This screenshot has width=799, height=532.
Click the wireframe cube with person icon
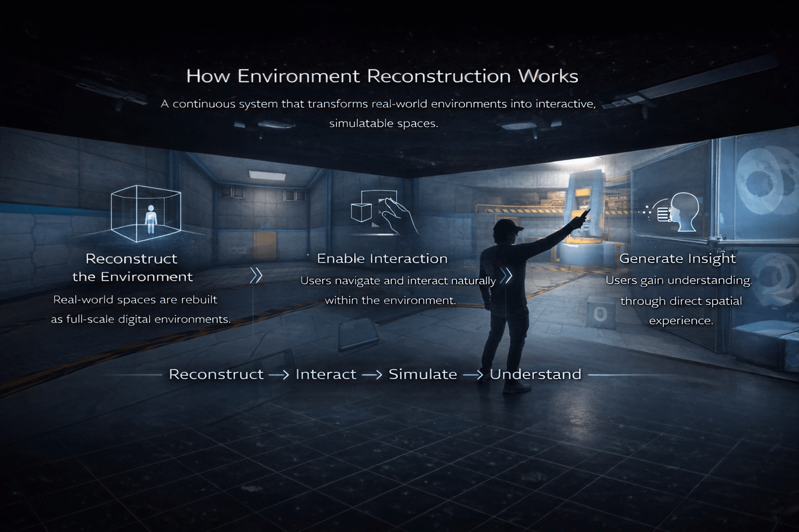coord(146,214)
